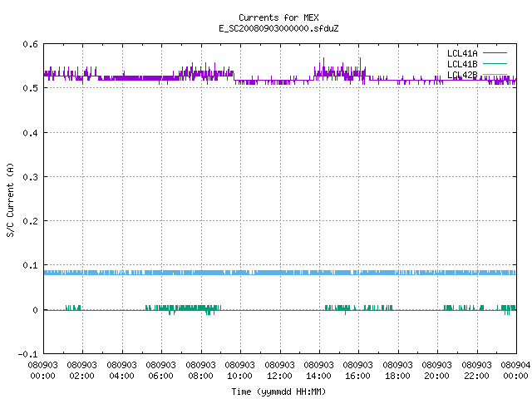Screen dimensions: 532x399
Task: Click the x-axis tick '080903 08:00'
Action: [x=201, y=370]
